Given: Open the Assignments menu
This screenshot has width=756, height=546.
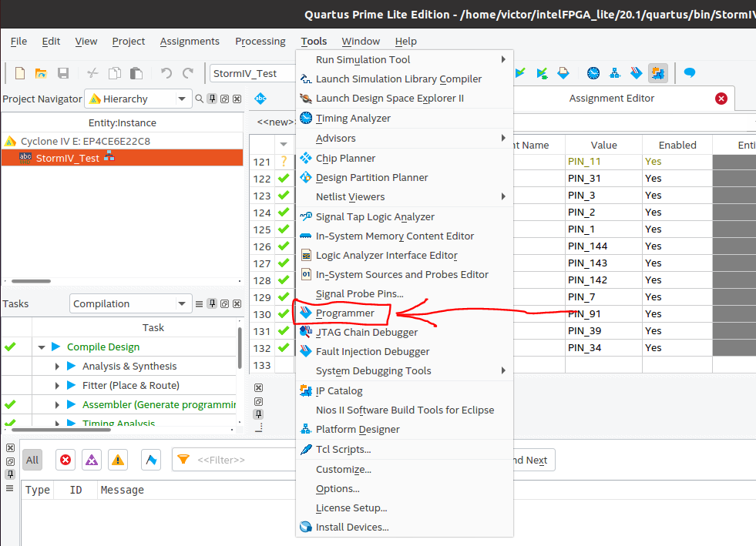Looking at the screenshot, I should coord(190,42).
